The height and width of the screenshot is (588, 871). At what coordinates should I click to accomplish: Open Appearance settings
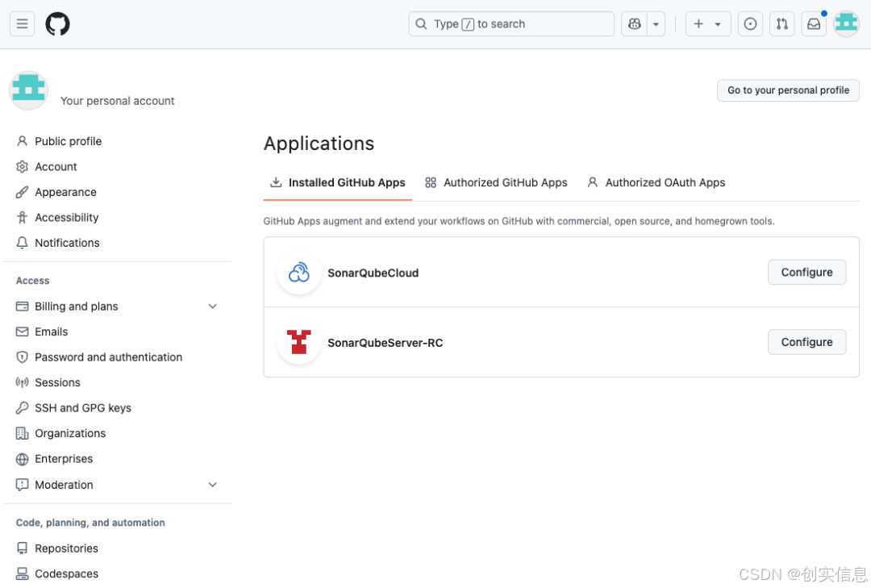click(65, 192)
